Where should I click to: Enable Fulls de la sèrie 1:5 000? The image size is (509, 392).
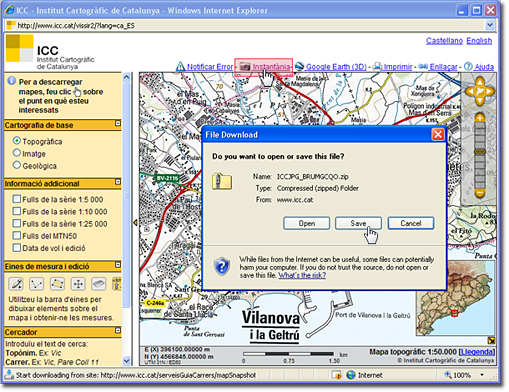pyautogui.click(x=17, y=199)
